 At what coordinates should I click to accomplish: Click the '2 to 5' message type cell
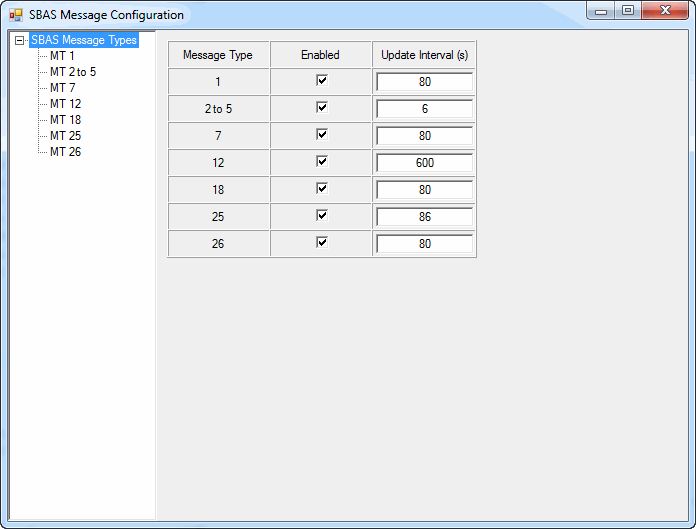coord(218,109)
